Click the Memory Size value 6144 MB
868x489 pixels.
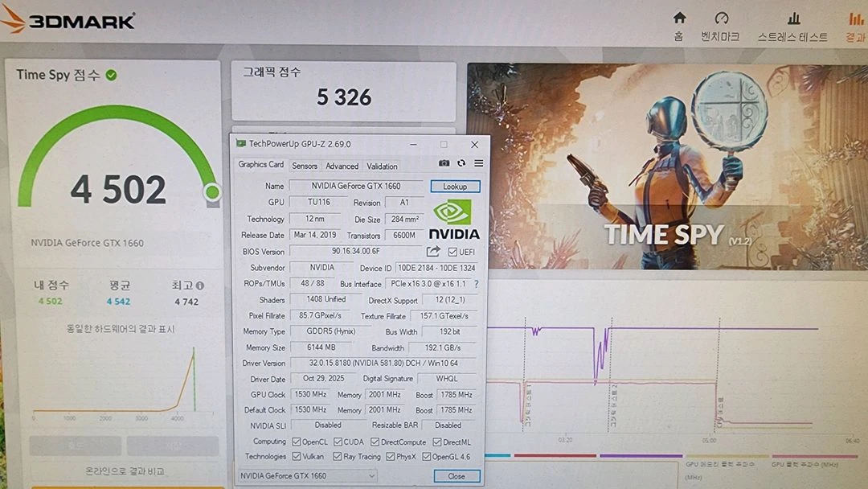[321, 347]
